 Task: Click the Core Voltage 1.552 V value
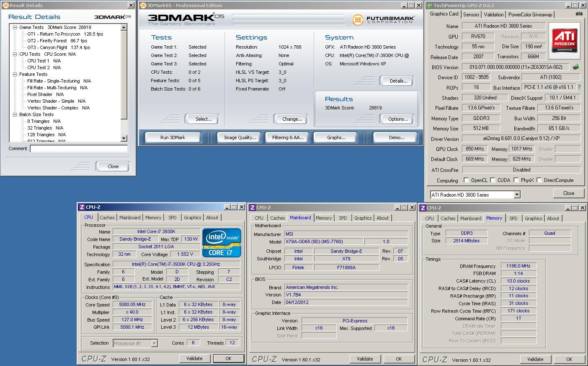(185, 254)
